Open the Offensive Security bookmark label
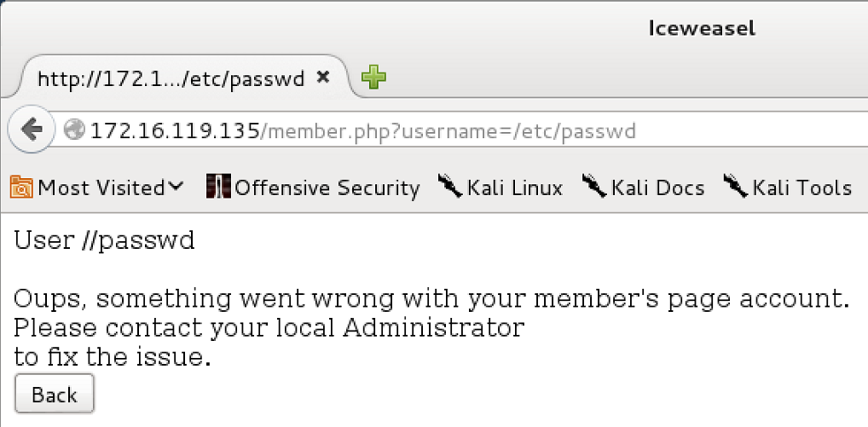 click(327, 188)
